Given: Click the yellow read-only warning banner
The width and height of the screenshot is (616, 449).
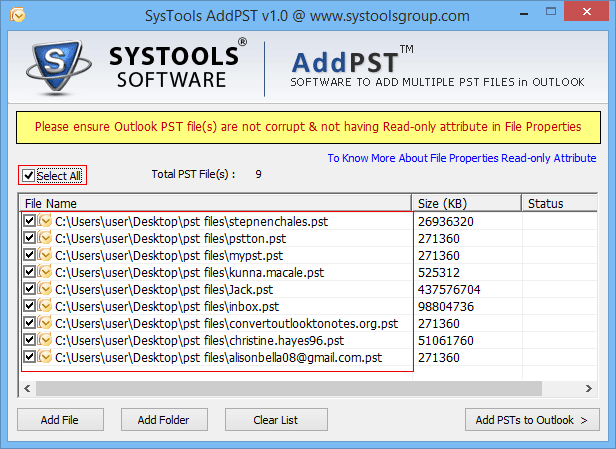Looking at the screenshot, I should [308, 127].
